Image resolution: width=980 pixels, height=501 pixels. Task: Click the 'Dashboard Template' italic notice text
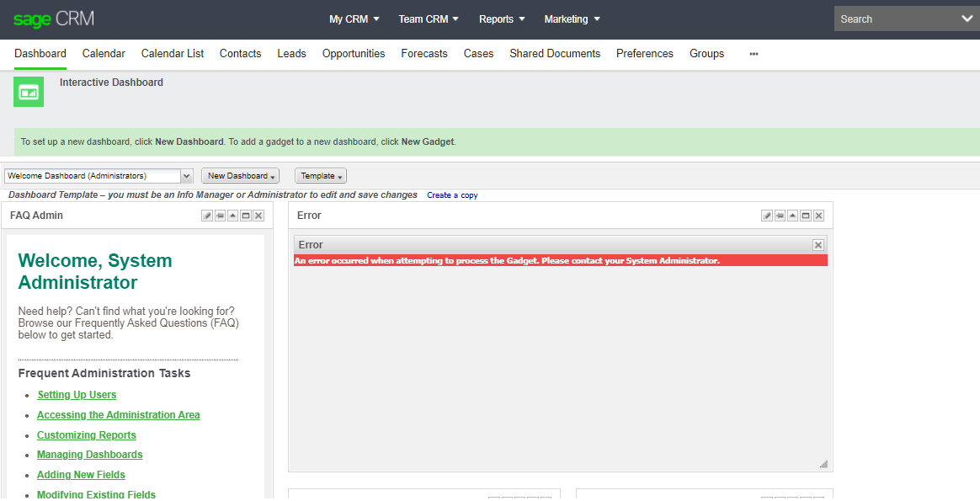(x=213, y=195)
